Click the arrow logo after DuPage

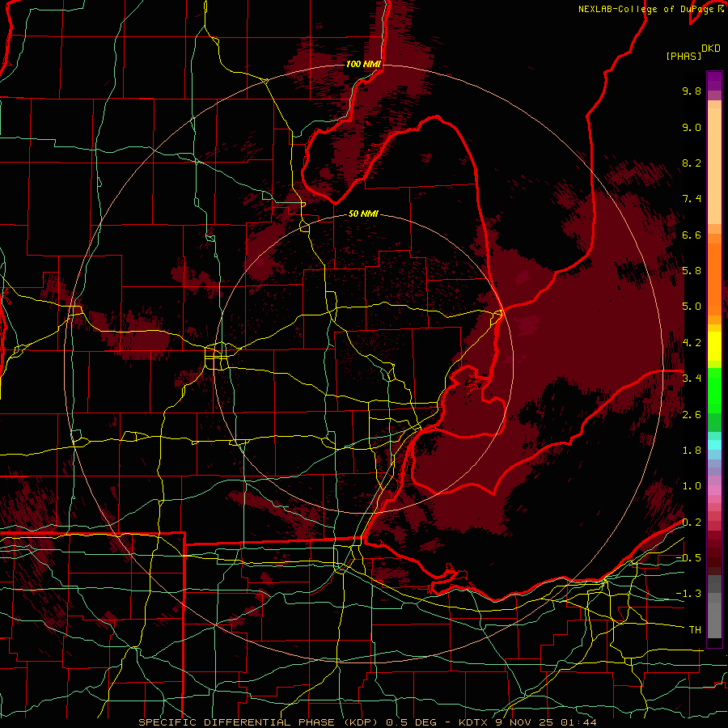pos(721,8)
